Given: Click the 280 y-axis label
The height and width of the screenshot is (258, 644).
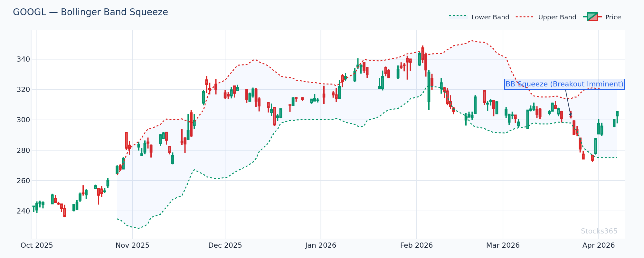Looking at the screenshot, I should coord(23,150).
